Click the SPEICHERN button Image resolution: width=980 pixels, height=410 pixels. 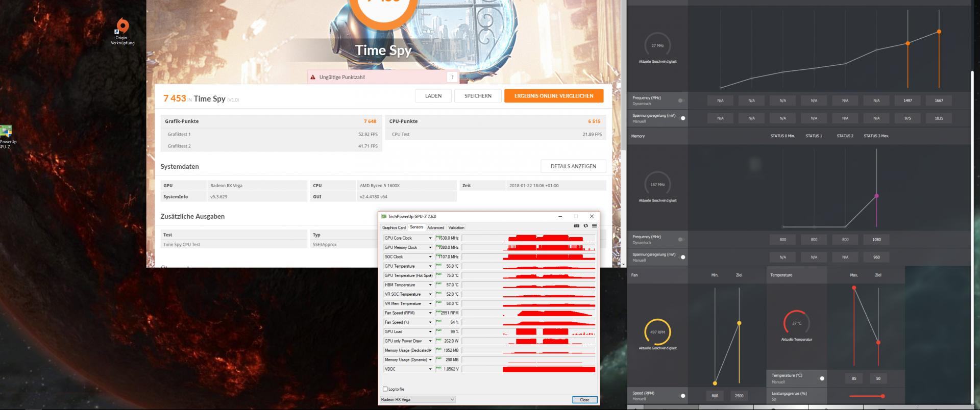pyautogui.click(x=478, y=96)
